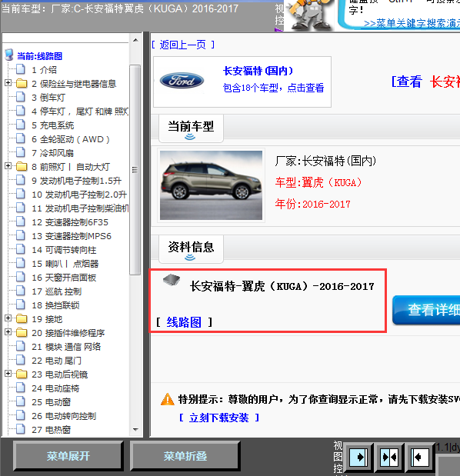The width and height of the screenshot is (460, 476).
Task: Expand the 23 电动后视镜 node
Action: pos(8,374)
